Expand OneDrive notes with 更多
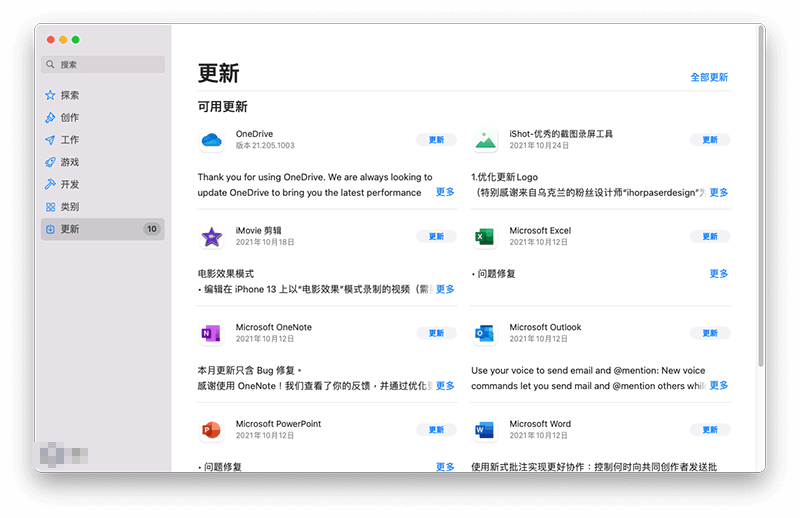 pyautogui.click(x=445, y=192)
